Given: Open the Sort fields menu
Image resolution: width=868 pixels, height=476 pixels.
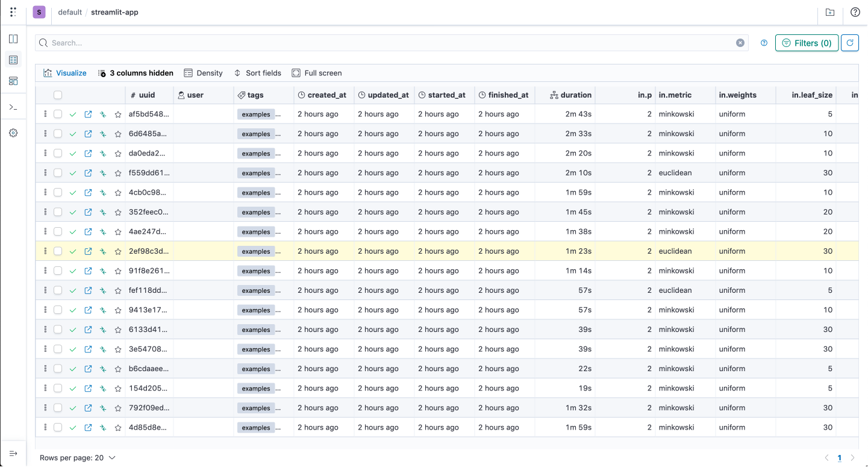Looking at the screenshot, I should coord(257,73).
